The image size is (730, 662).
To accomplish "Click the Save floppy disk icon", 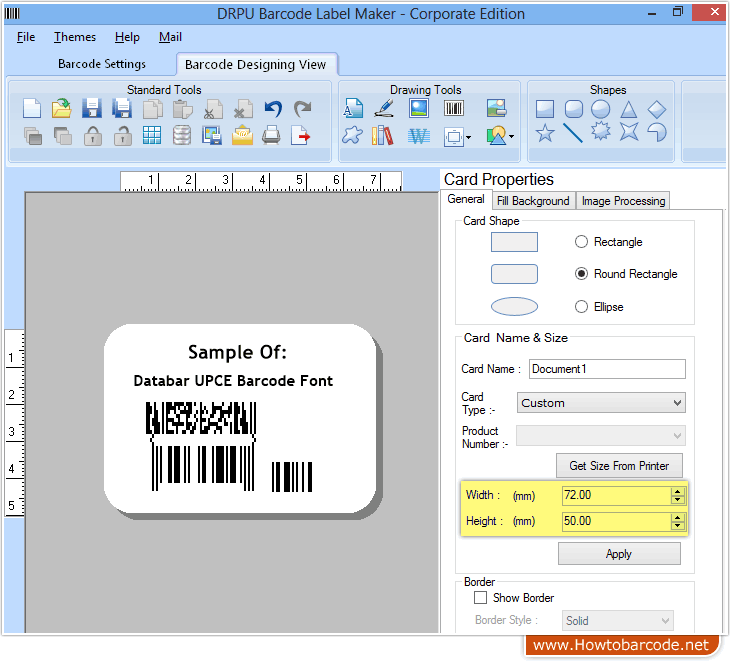I will 92,109.
